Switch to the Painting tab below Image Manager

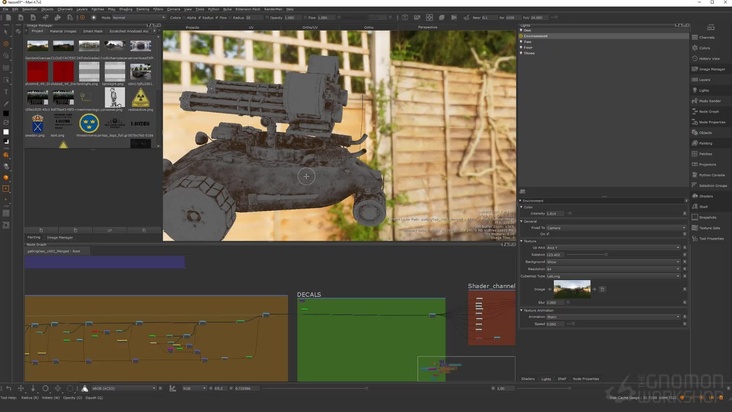tap(34, 237)
